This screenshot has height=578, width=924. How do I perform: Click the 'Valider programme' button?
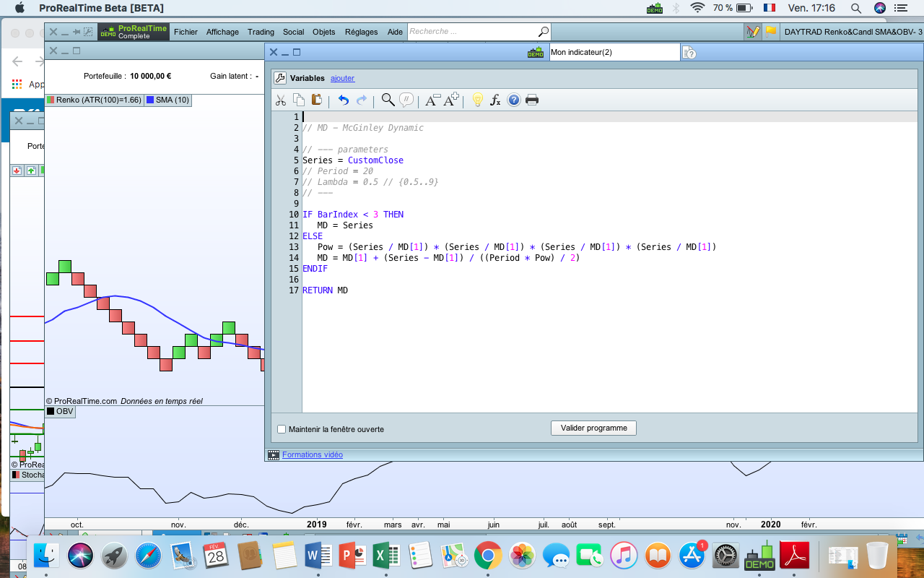(x=593, y=428)
